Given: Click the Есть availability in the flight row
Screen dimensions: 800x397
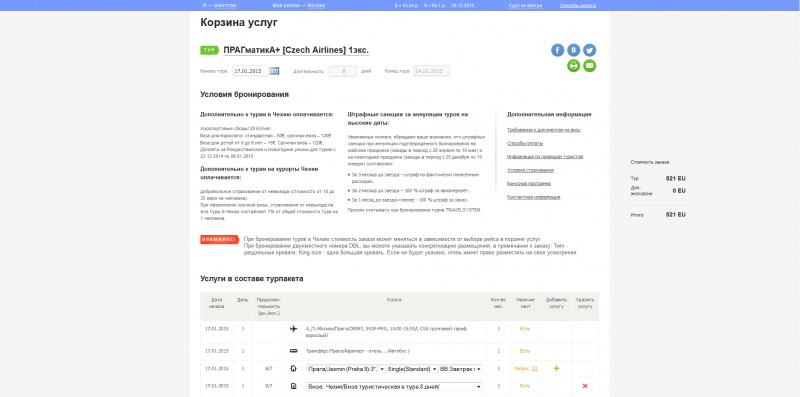Looking at the screenshot, I should coord(524,329).
